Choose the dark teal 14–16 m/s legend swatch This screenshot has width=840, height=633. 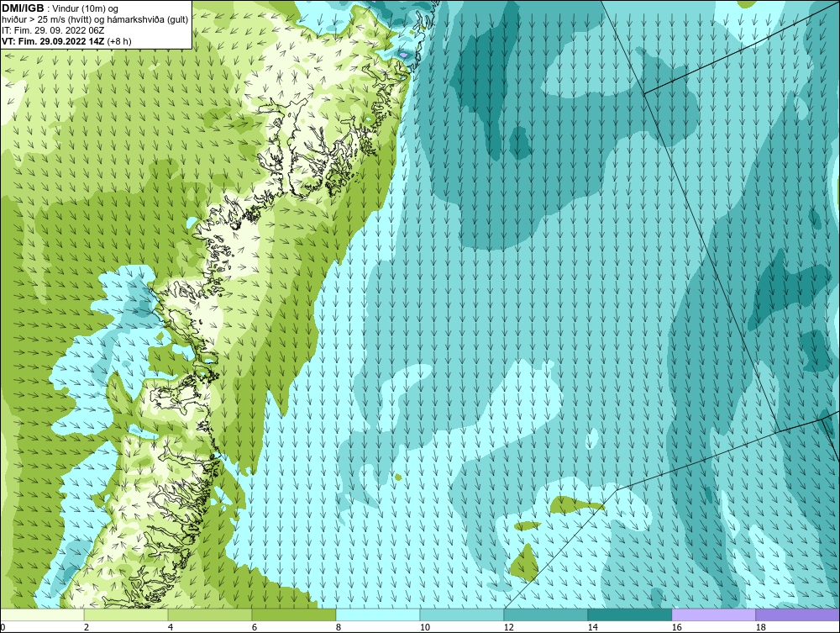tap(629, 615)
